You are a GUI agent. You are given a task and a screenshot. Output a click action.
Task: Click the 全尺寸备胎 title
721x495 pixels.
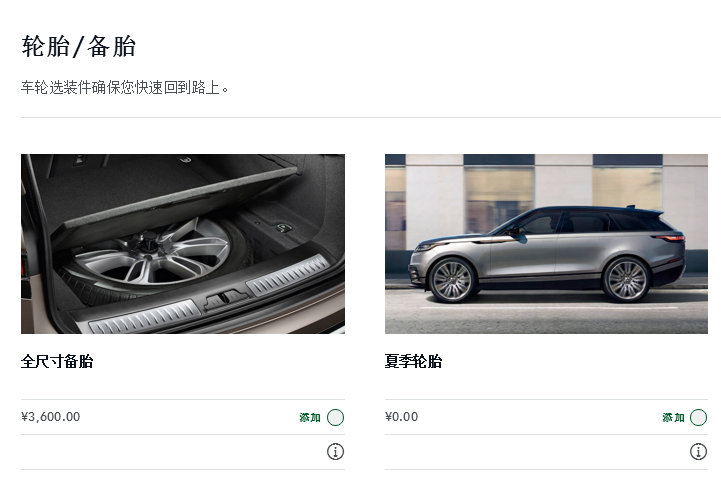(x=57, y=361)
